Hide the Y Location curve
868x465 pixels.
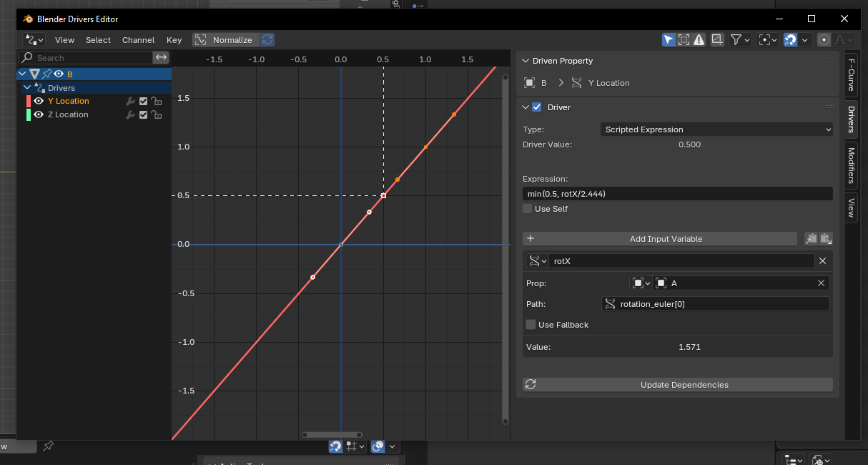click(x=39, y=102)
